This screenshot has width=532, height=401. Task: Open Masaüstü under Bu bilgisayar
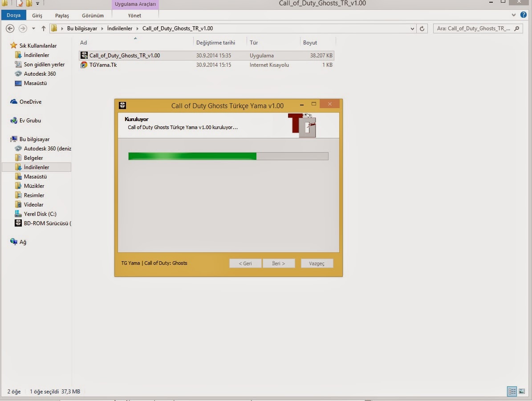point(35,176)
